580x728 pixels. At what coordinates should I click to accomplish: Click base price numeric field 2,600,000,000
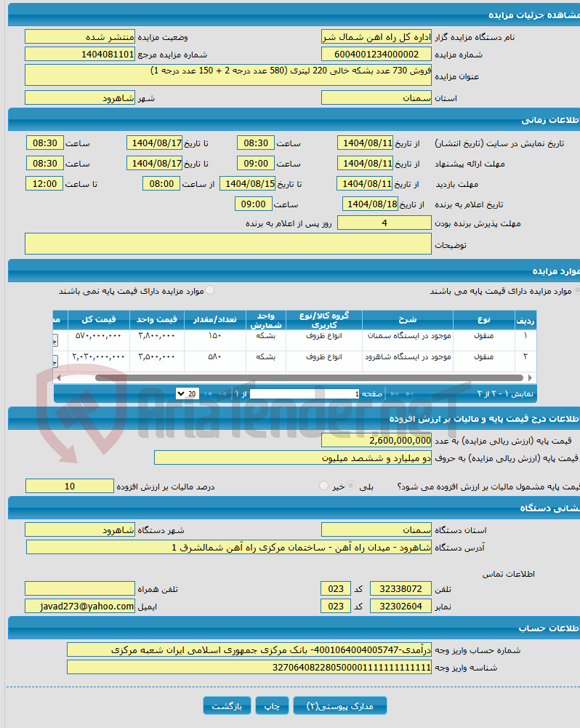376,440
